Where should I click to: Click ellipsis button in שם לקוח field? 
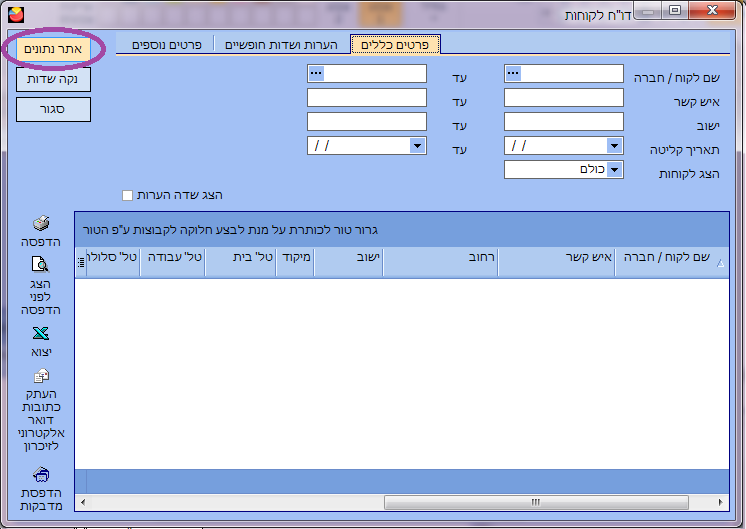513,73
